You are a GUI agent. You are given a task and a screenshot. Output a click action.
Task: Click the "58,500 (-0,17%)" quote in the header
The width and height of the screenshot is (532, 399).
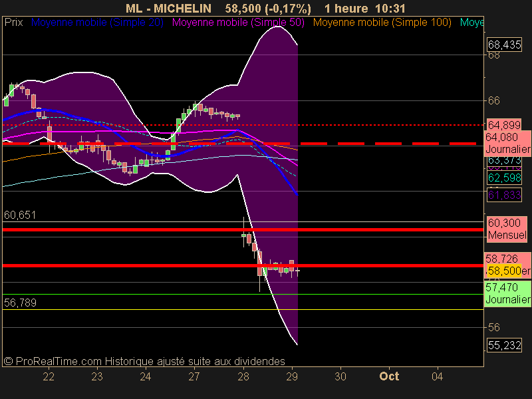[x=268, y=9]
